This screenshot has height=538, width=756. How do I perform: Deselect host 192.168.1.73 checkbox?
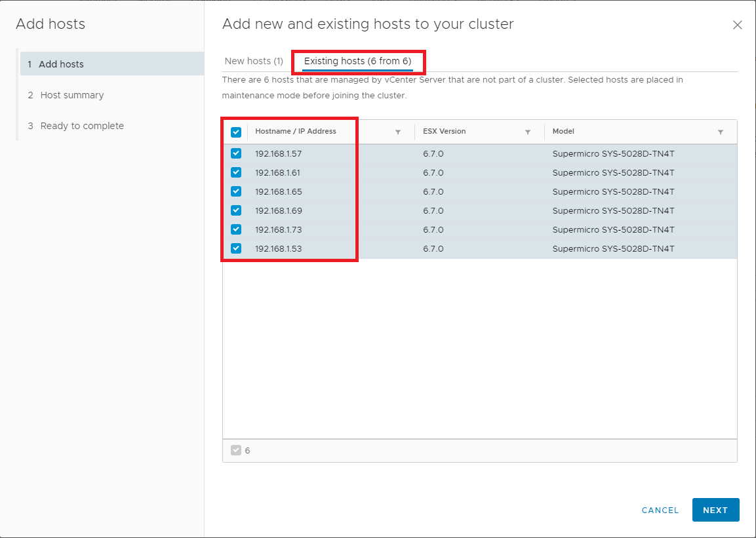pyautogui.click(x=236, y=230)
